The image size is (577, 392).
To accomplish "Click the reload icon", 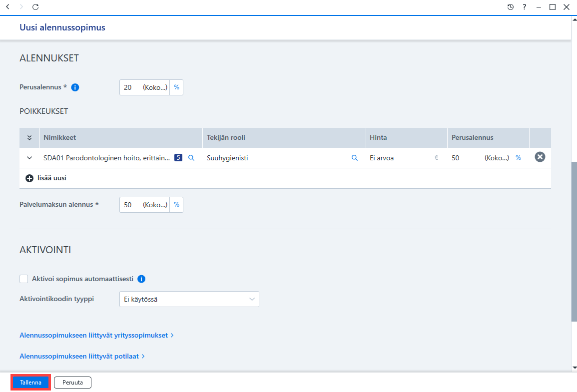I will tap(35, 7).
